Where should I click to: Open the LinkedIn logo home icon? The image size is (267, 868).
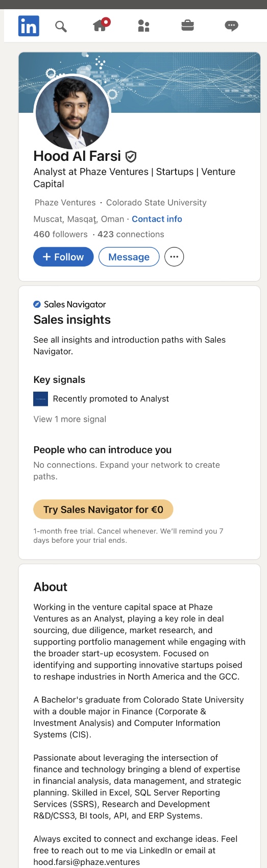pyautogui.click(x=29, y=26)
